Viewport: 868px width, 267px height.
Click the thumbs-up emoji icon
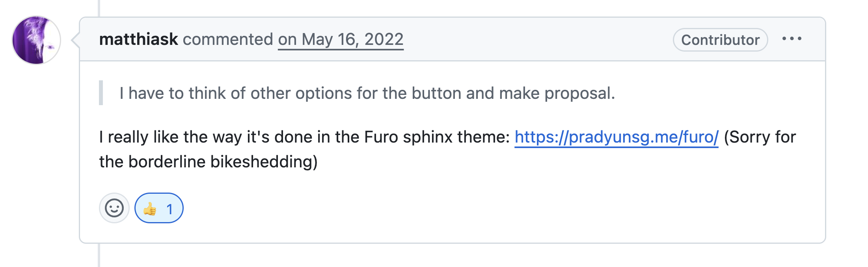pyautogui.click(x=150, y=208)
